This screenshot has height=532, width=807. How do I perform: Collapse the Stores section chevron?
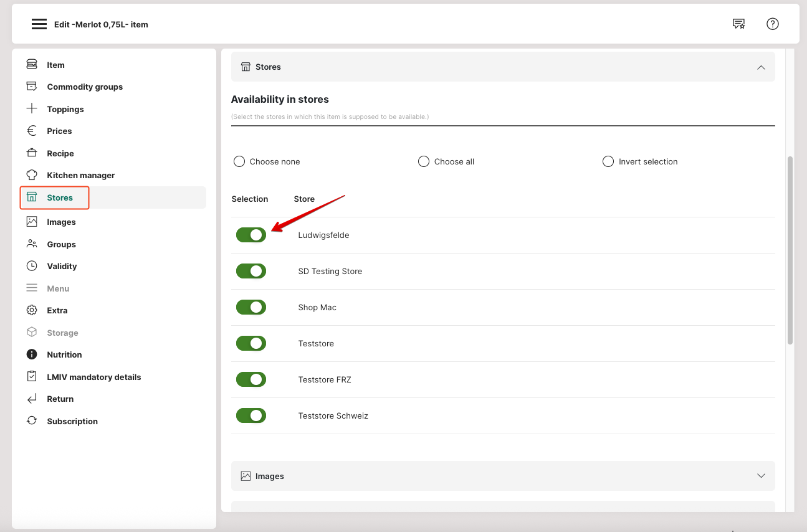(761, 67)
